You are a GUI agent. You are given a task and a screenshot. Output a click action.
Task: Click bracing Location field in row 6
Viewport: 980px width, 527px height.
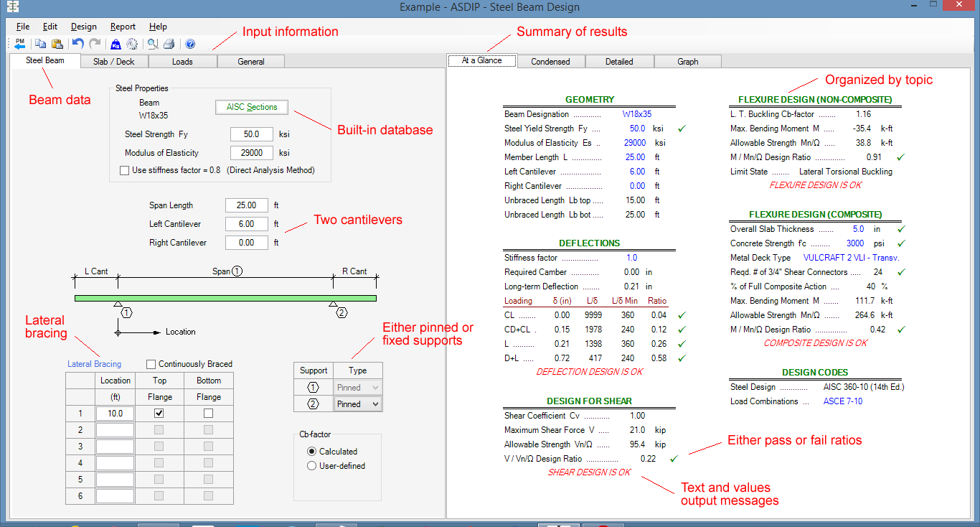[x=115, y=496]
